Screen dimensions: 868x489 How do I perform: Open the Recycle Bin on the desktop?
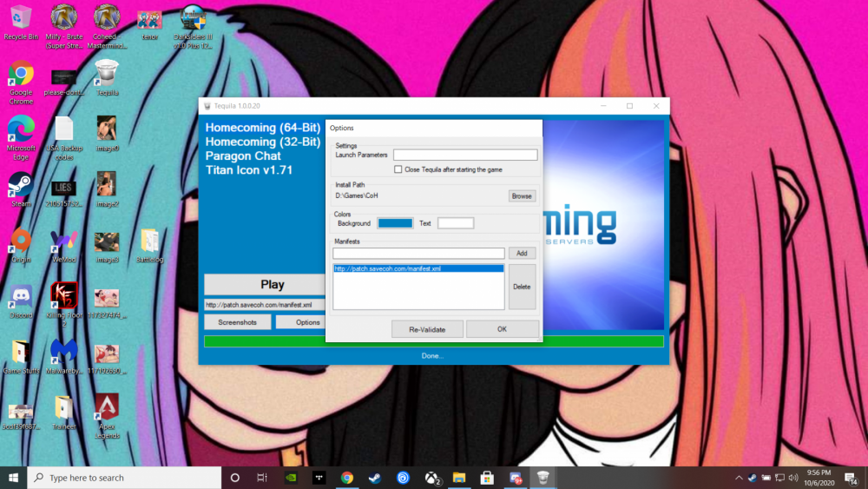(20, 17)
